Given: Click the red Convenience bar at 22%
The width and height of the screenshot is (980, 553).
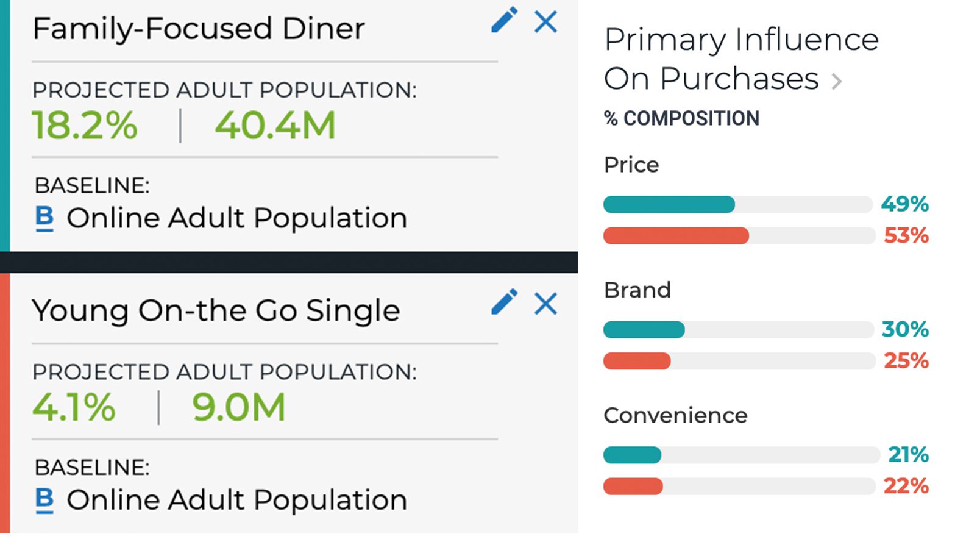Looking at the screenshot, I should [x=633, y=487].
